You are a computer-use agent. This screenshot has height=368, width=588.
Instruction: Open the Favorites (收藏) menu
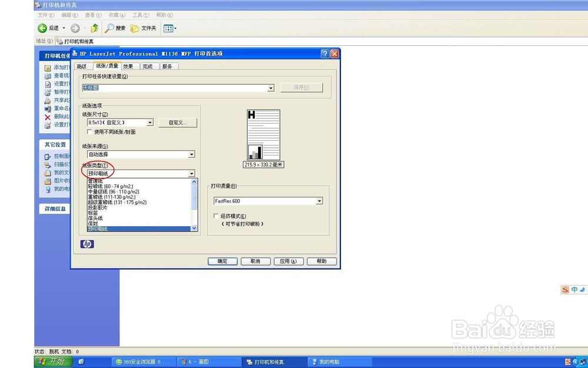point(117,15)
